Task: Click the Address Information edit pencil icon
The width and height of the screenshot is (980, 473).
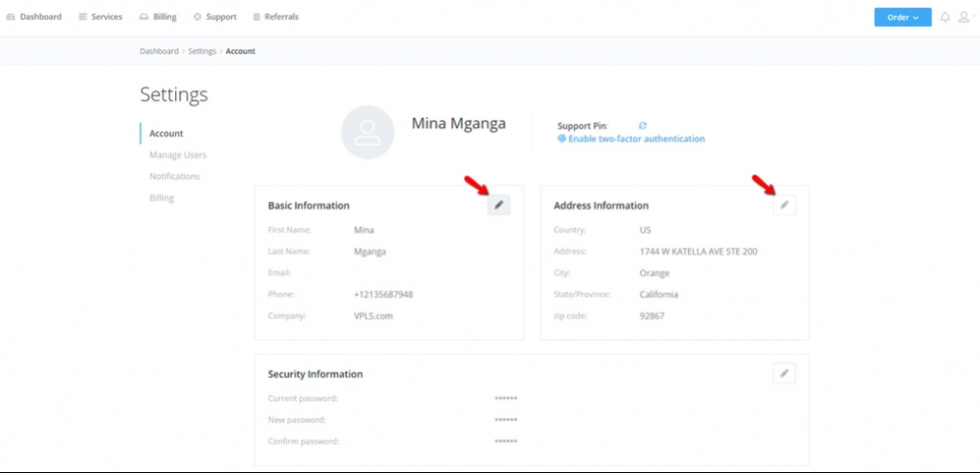Action: pyautogui.click(x=784, y=205)
